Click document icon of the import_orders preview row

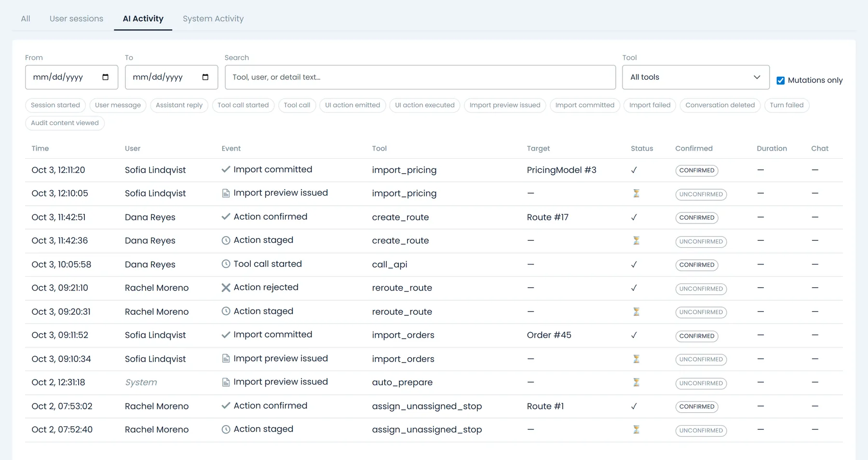(x=226, y=359)
